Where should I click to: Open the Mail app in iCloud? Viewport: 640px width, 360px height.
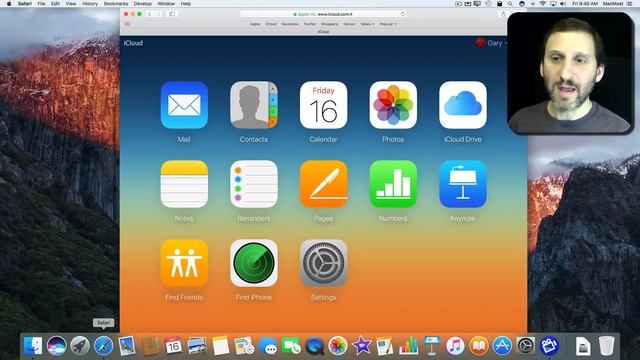184,105
